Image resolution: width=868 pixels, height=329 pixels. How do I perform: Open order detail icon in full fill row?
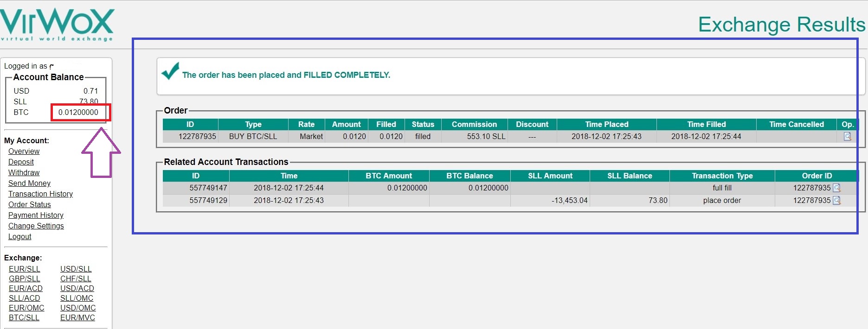coord(836,188)
